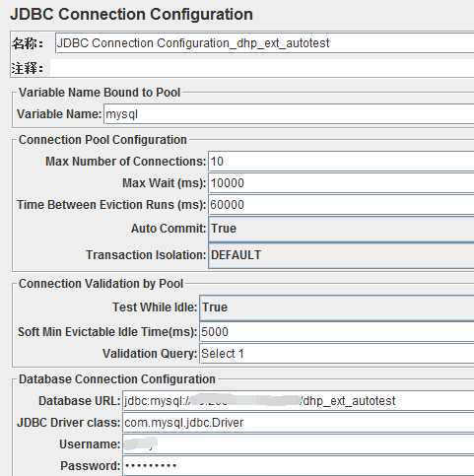Click the Database Connection Configuration group label
The height and width of the screenshot is (476, 474).
coord(117,379)
